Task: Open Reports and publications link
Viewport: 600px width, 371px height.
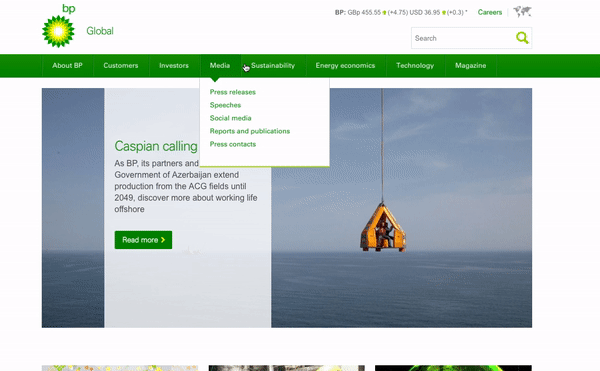Action: pyautogui.click(x=250, y=131)
